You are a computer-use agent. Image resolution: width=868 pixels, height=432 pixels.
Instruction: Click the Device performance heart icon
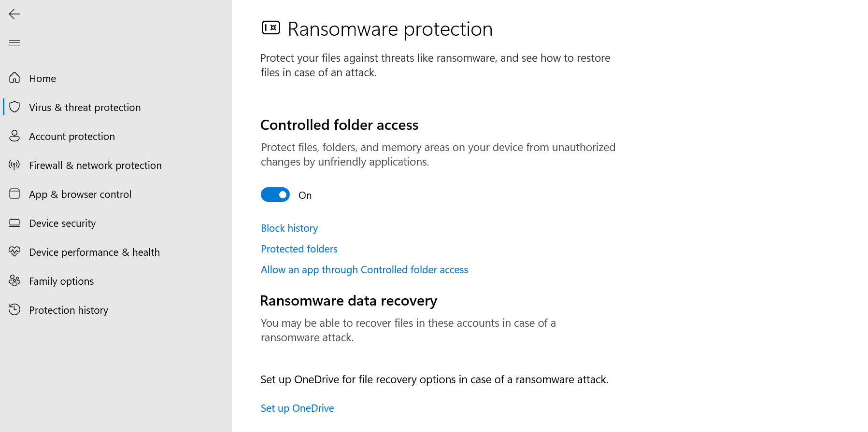pyautogui.click(x=14, y=251)
